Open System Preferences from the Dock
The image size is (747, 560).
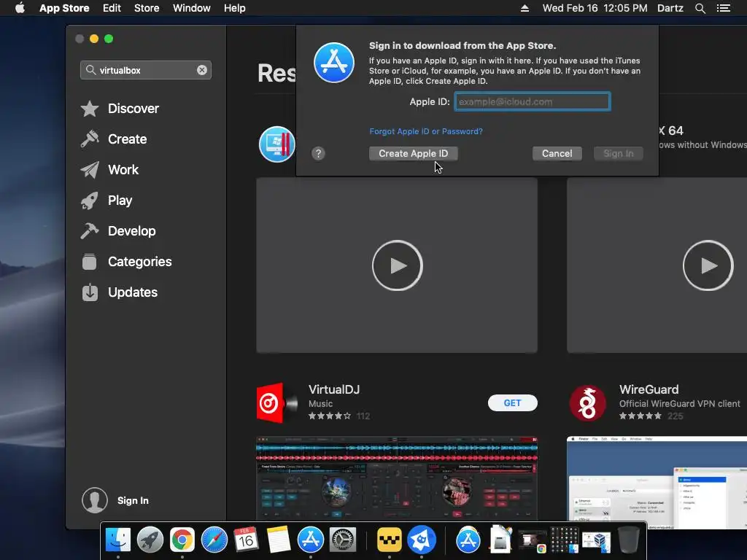point(343,540)
